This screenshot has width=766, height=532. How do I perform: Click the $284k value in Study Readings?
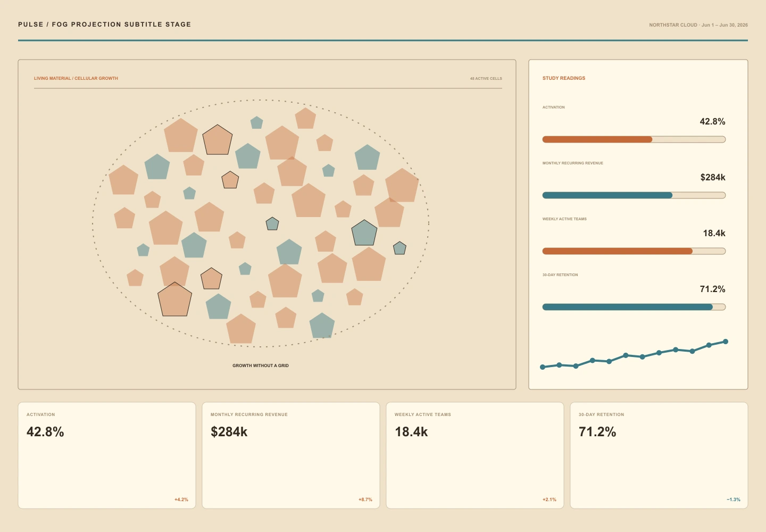713,178
